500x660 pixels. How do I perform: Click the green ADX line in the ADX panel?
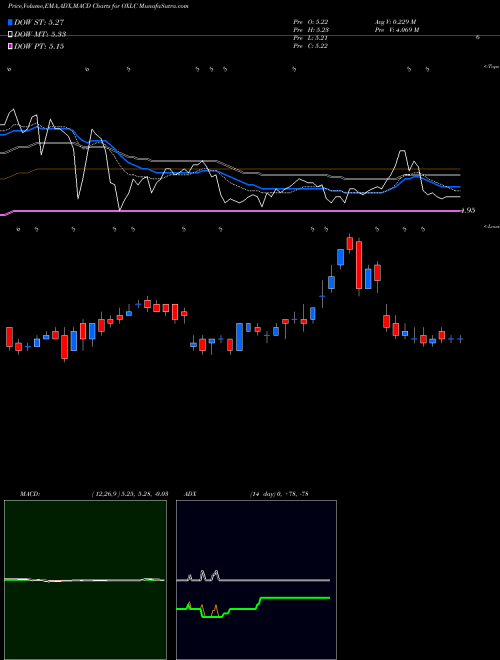click(x=295, y=598)
